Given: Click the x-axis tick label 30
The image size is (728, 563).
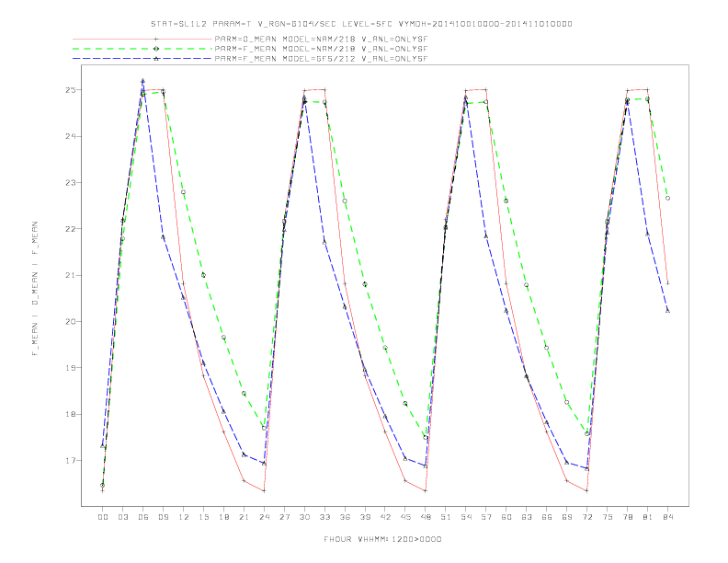Looking at the screenshot, I should [304, 517].
